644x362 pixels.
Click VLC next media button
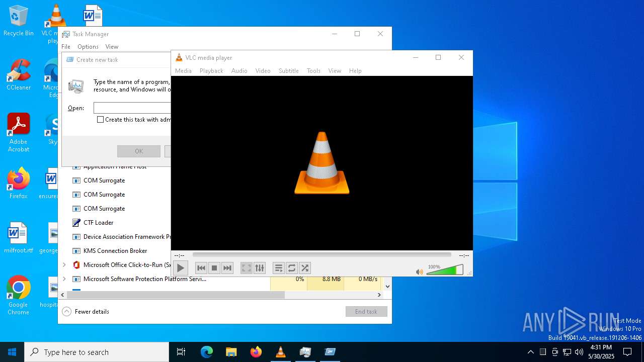227,268
